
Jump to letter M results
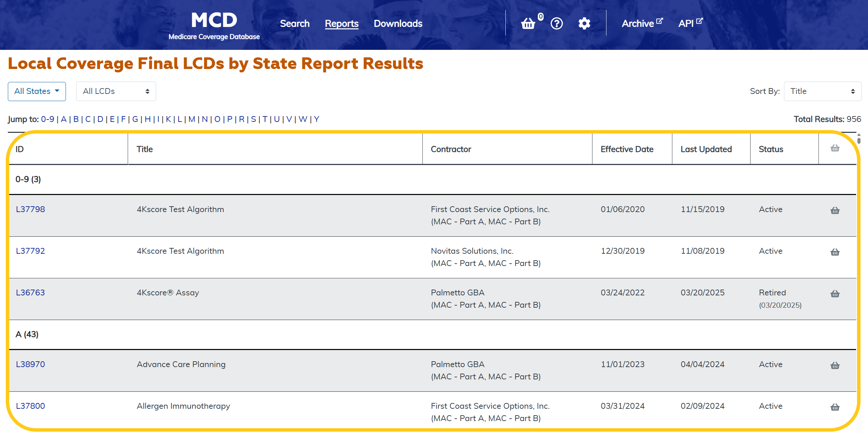coord(192,119)
